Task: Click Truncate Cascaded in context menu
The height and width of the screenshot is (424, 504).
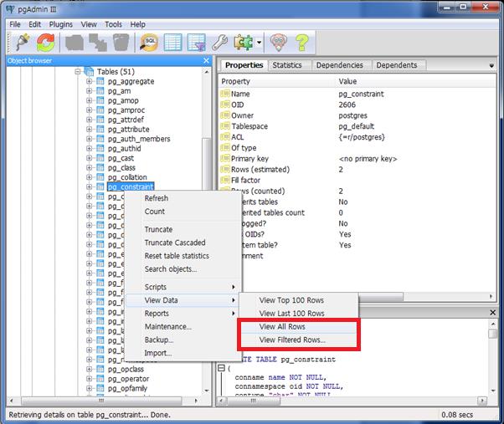Action: coord(174,243)
